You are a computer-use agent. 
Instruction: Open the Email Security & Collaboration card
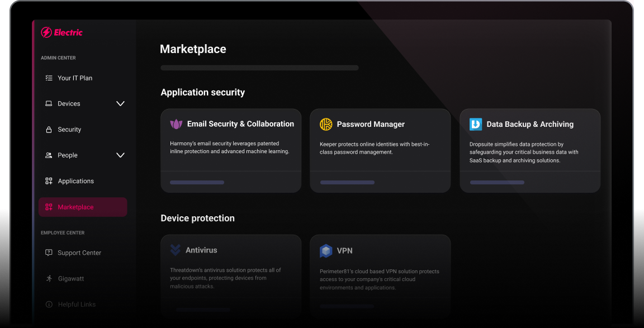[231, 151]
